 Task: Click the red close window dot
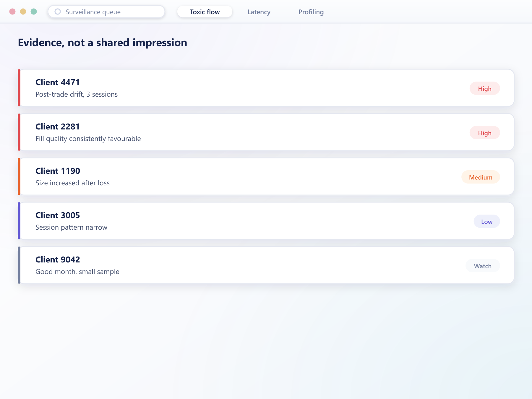pyautogui.click(x=12, y=12)
